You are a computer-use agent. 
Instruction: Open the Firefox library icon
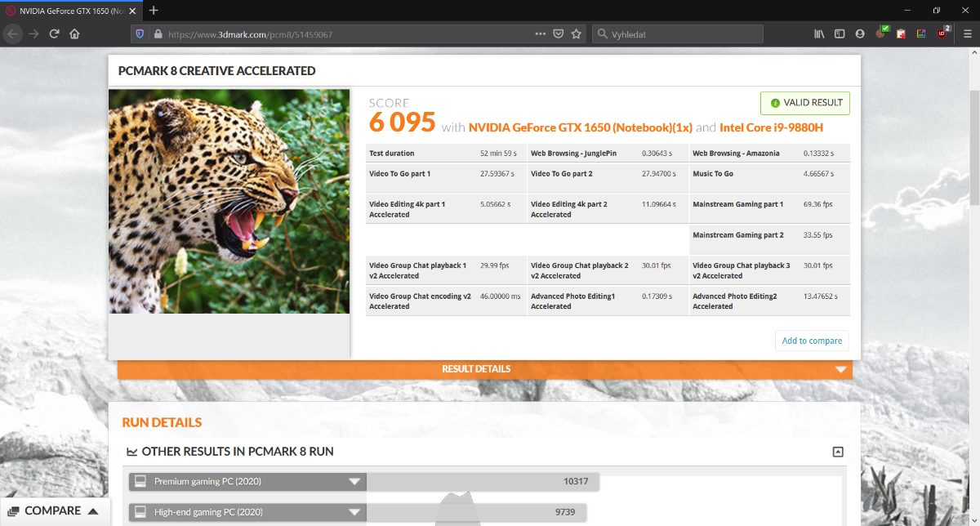point(818,34)
